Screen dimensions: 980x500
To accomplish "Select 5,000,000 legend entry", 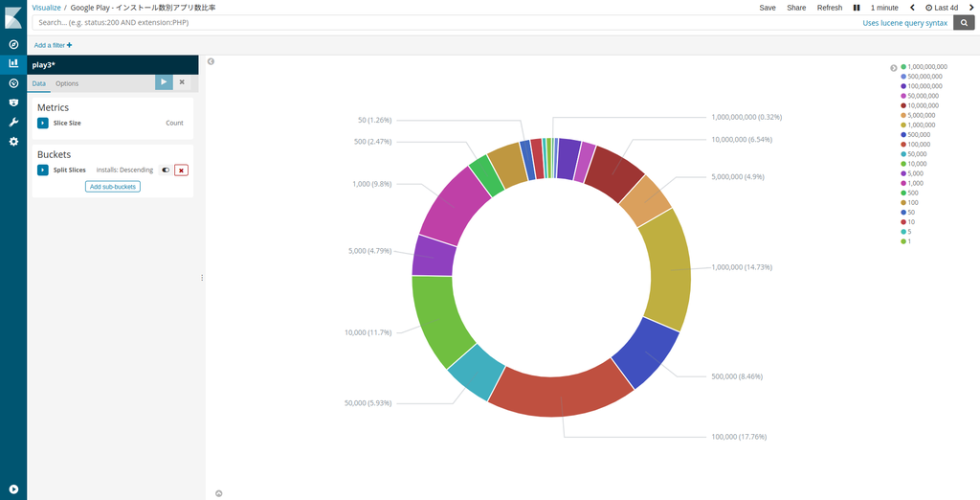I will tap(918, 115).
